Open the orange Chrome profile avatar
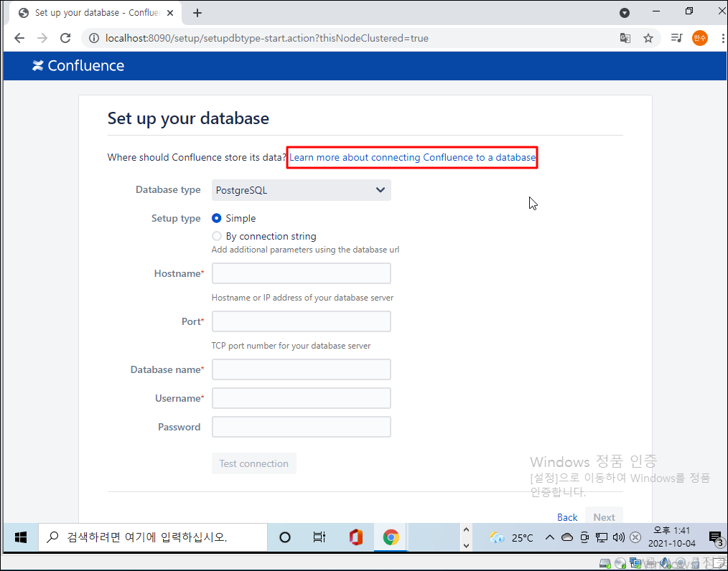This screenshot has height=571, width=728. [x=700, y=38]
